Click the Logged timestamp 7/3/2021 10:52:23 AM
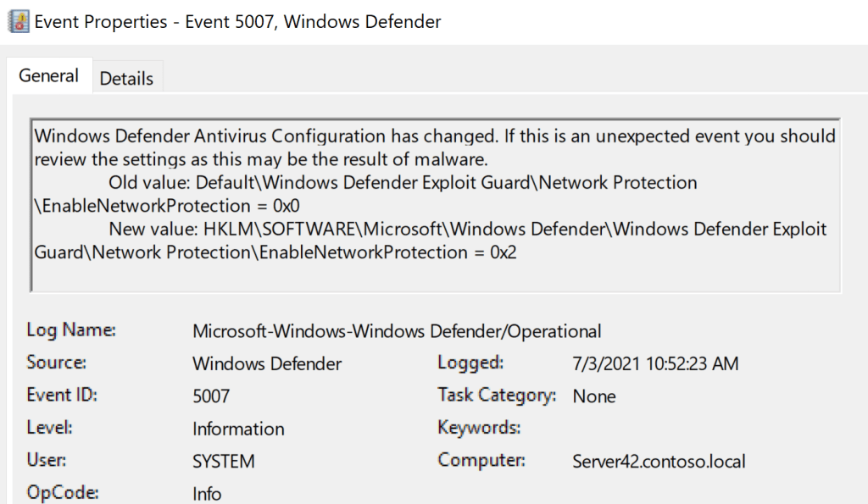 point(655,364)
